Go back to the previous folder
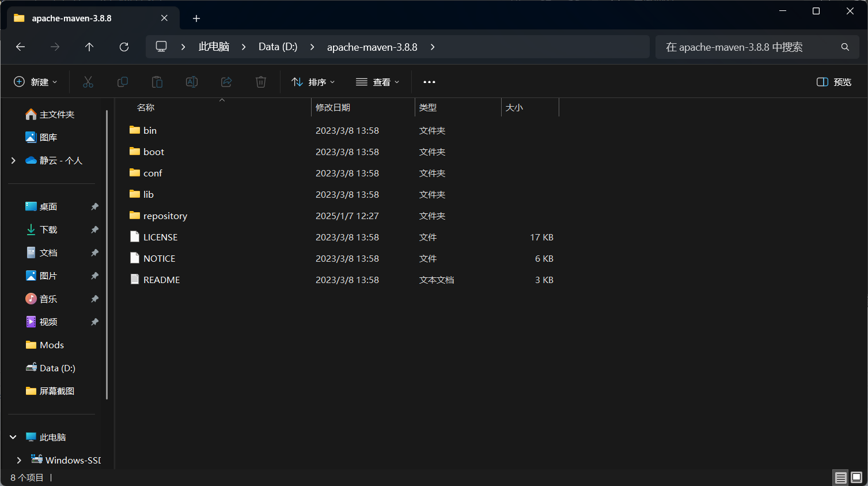 pos(21,47)
